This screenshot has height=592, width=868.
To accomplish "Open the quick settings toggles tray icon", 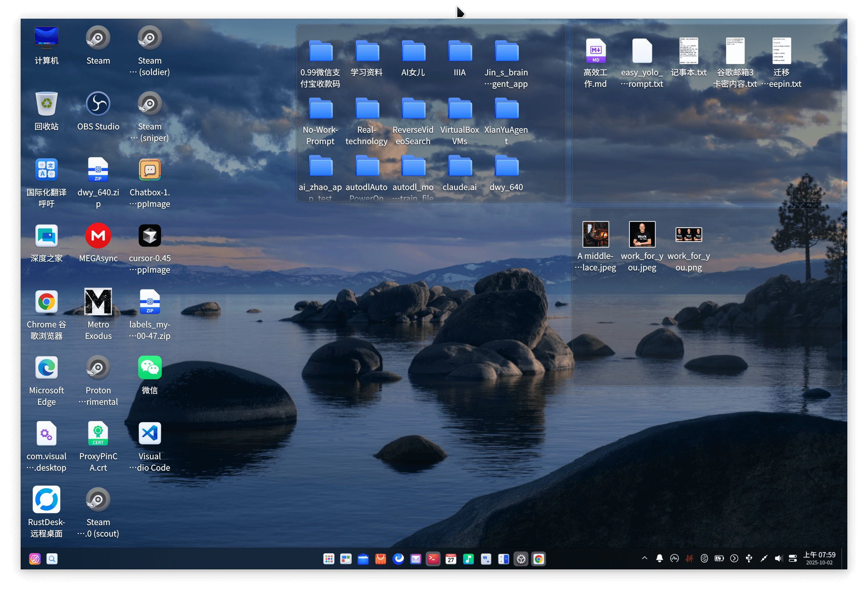I will pyautogui.click(x=793, y=559).
